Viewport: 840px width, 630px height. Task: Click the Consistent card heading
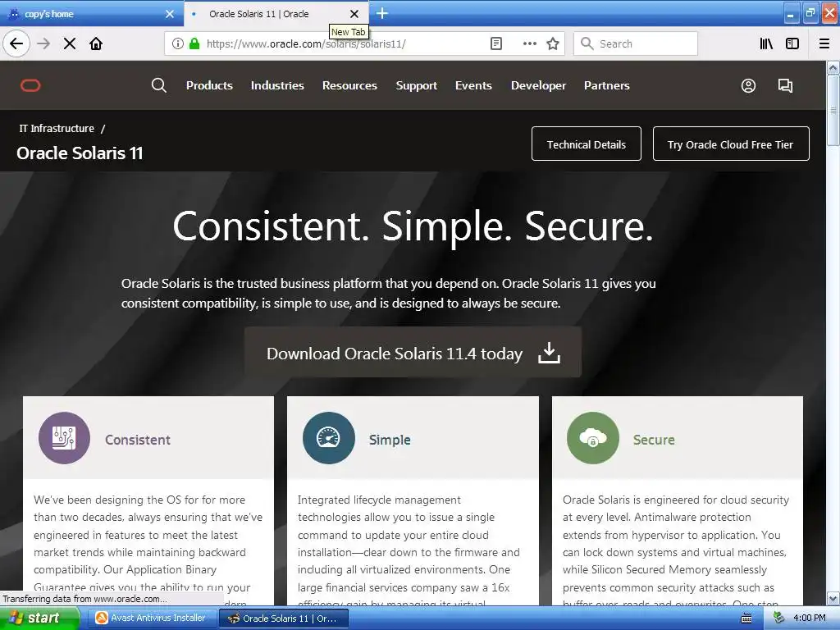[138, 440]
